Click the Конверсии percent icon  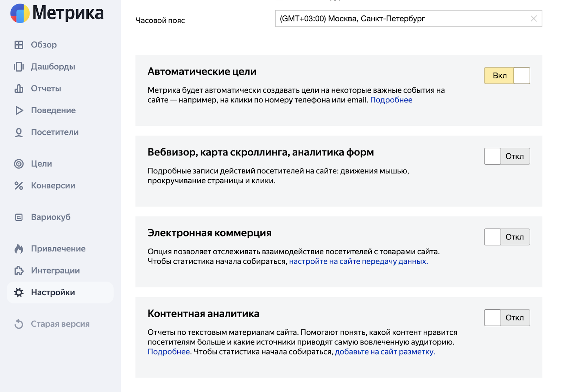(19, 186)
